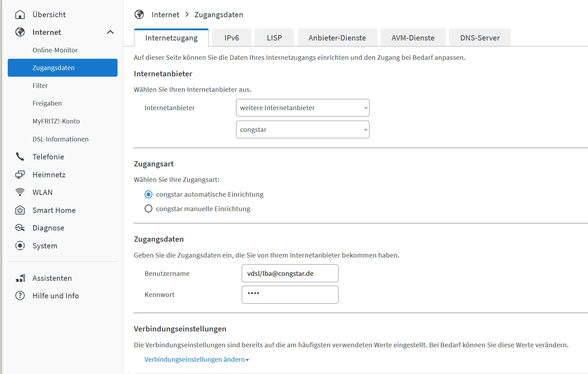Viewport: 588px width, 374px height.
Task: Click the System icon in sidebar
Action: click(x=20, y=246)
